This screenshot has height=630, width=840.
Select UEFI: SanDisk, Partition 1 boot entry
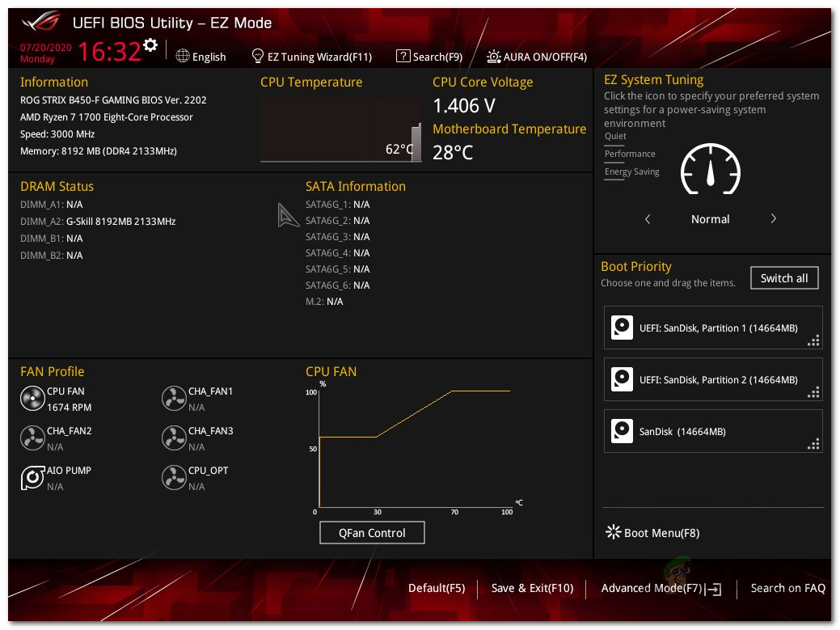[713, 328]
